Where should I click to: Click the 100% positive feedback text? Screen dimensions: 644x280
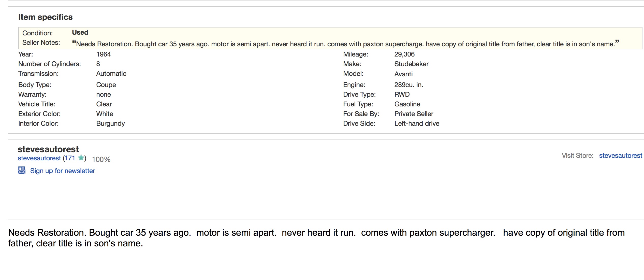coord(101,159)
